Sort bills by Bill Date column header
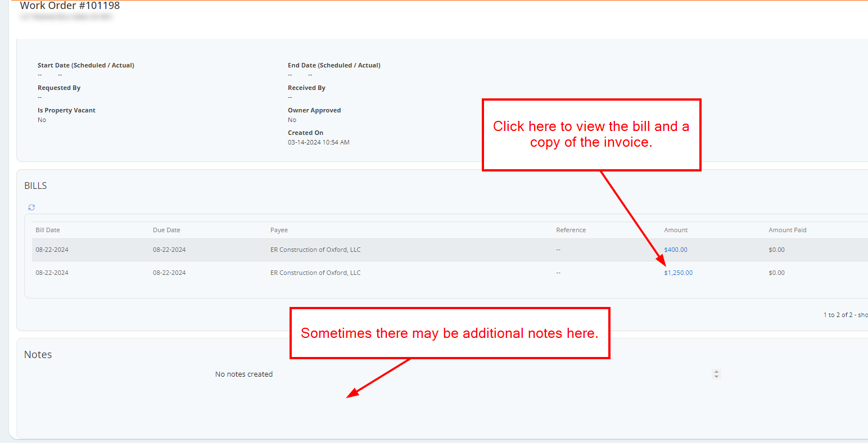The height and width of the screenshot is (443, 868). (x=48, y=230)
